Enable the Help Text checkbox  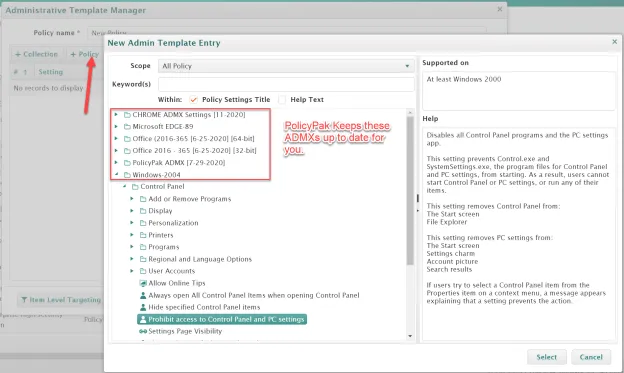point(282,100)
